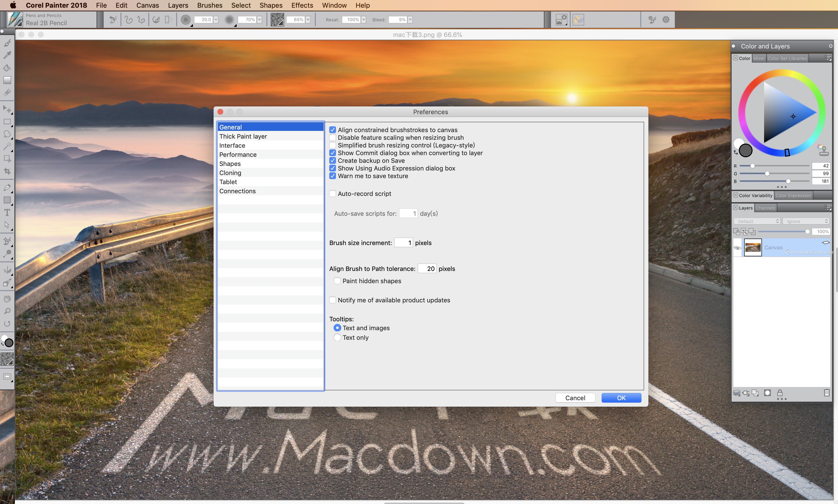This screenshot has width=838, height=504.
Task: Click the Reset Tool brush icon
Action: (113, 20)
